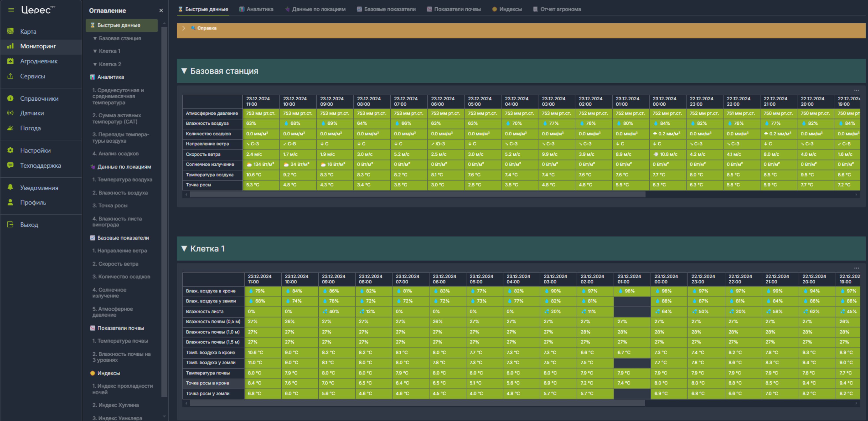The image size is (868, 421).
Task: Switch to the Индексы tab
Action: point(507,9)
